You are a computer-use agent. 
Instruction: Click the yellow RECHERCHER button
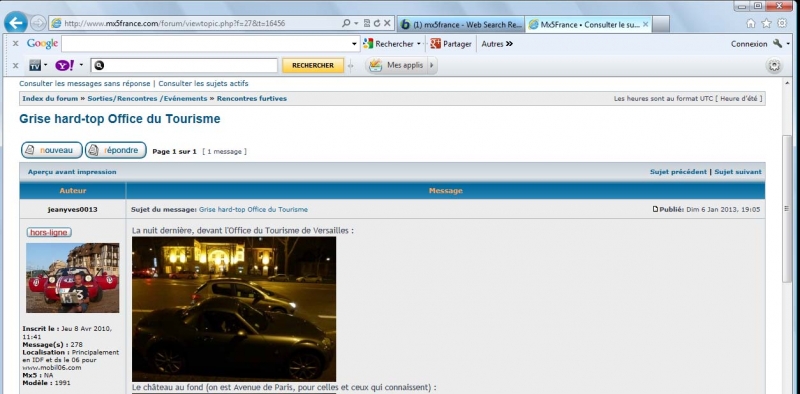coord(313,65)
